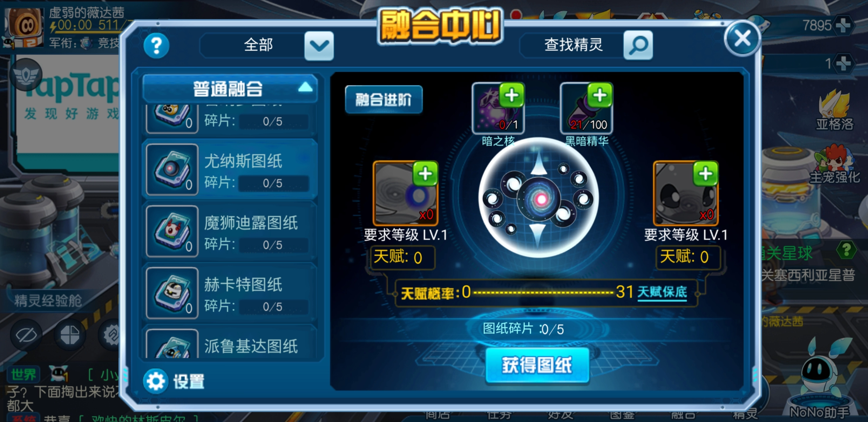Screen dimensions: 868x422
Task: Add 暗之核 material via plus icon
Action: coord(511,95)
